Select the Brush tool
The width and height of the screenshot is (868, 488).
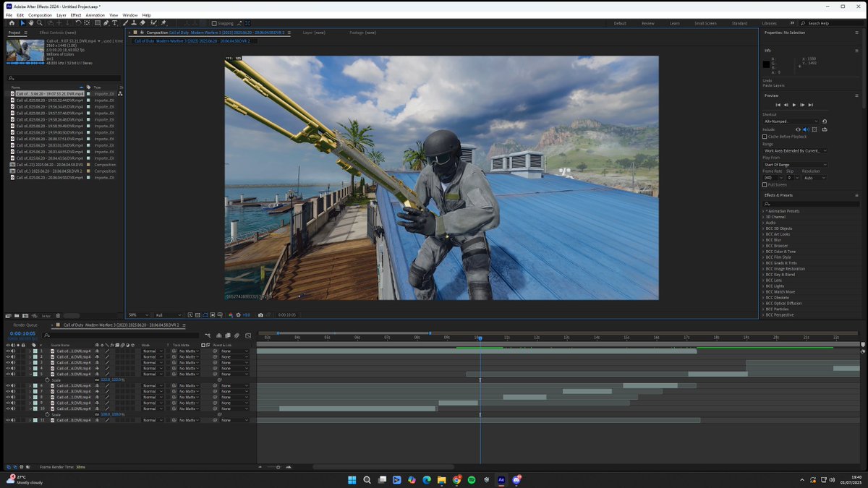[124, 22]
